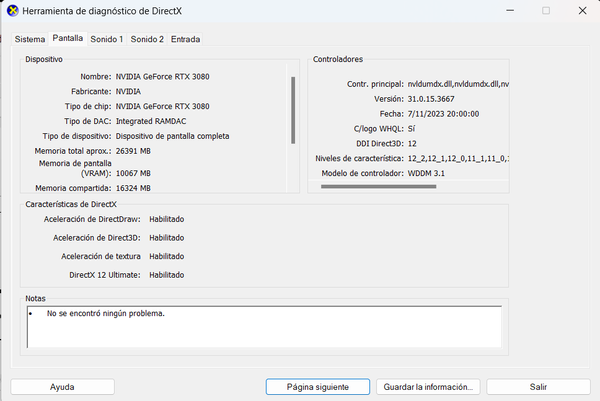Viewport: 600px width, 401px height.
Task: Exit using the Salir button
Action: (x=538, y=386)
